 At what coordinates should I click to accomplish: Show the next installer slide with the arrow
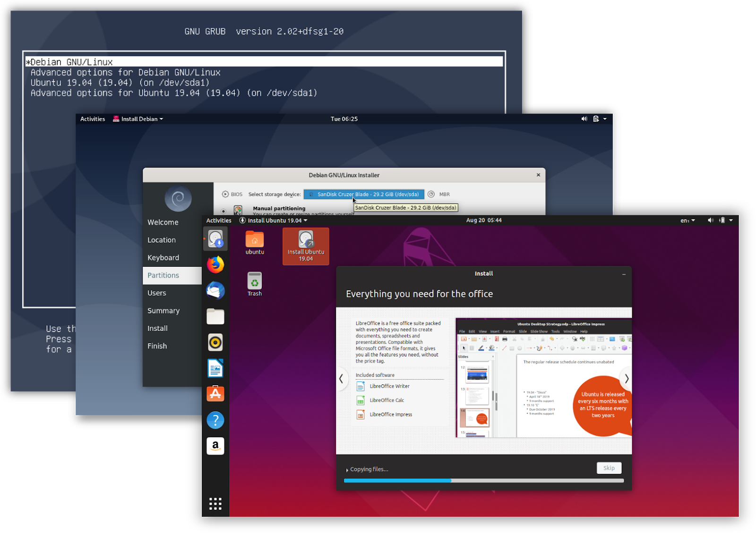click(x=627, y=379)
